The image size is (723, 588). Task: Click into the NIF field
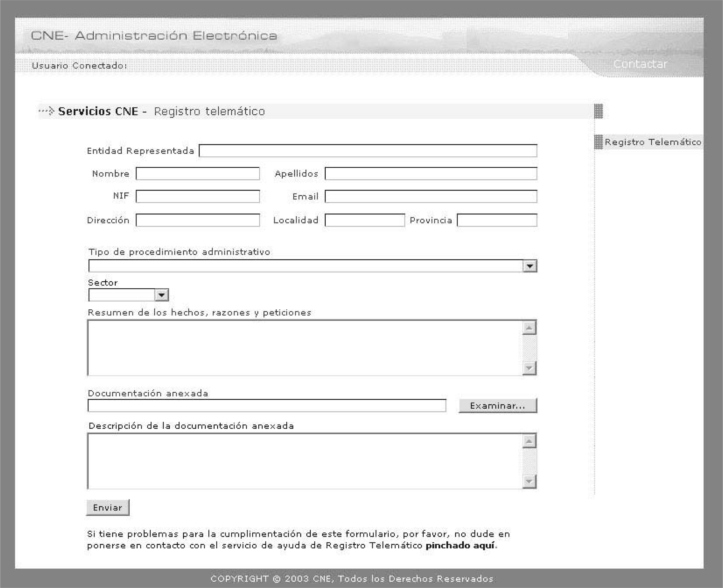(x=198, y=196)
